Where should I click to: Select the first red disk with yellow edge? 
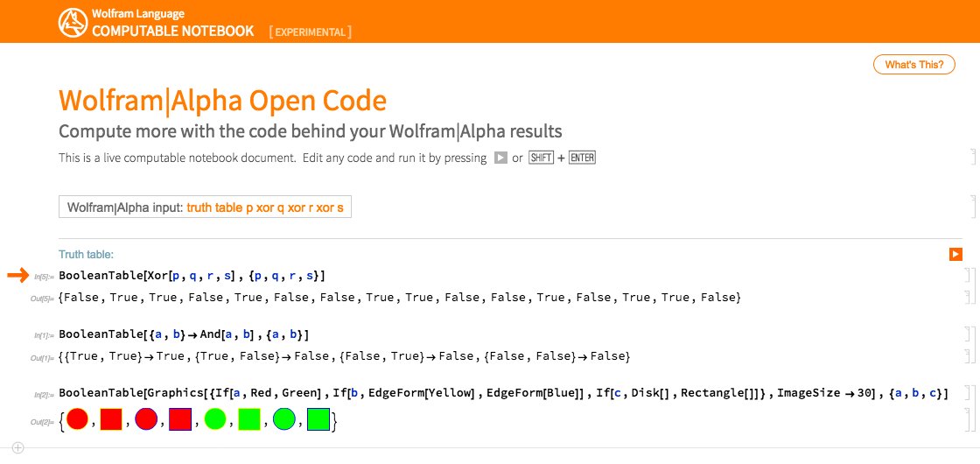click(78, 419)
